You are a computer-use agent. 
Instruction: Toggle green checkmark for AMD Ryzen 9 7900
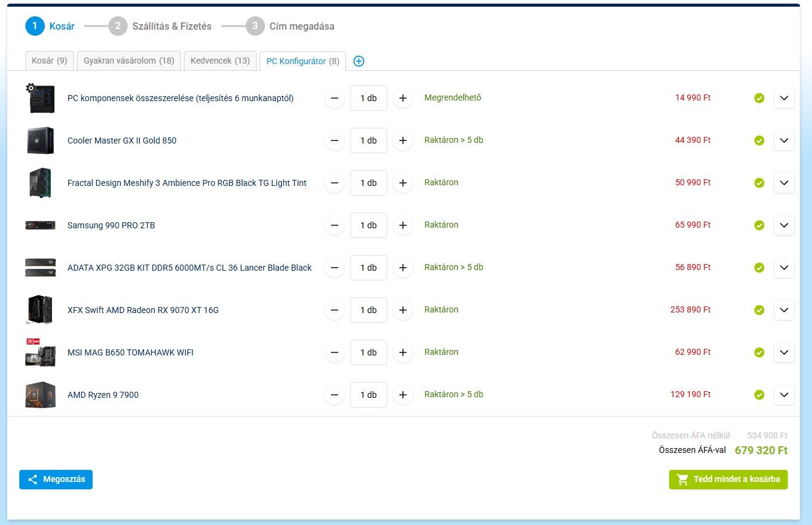[x=759, y=395]
